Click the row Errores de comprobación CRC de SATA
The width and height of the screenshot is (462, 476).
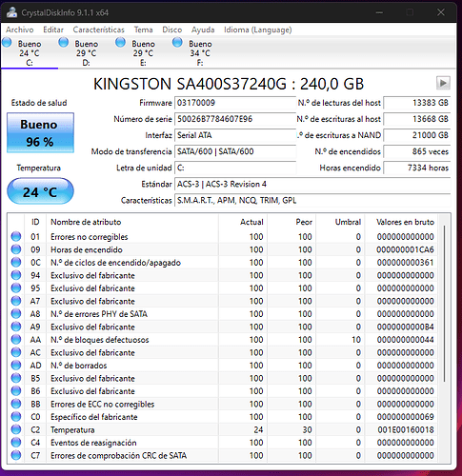coord(222,455)
